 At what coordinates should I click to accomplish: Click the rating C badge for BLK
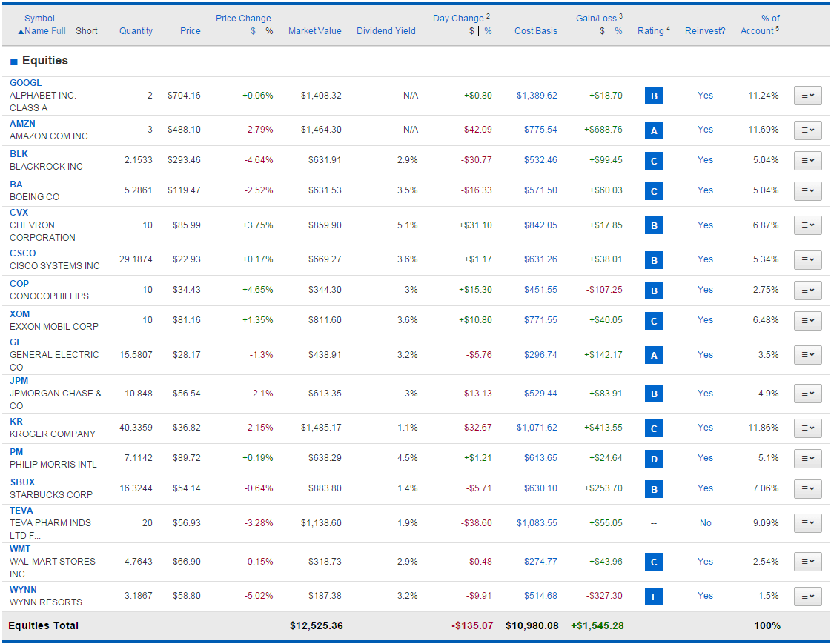pyautogui.click(x=654, y=161)
